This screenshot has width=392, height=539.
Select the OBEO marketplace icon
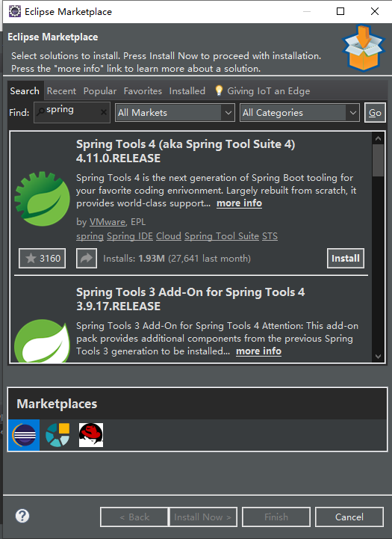[x=57, y=435]
